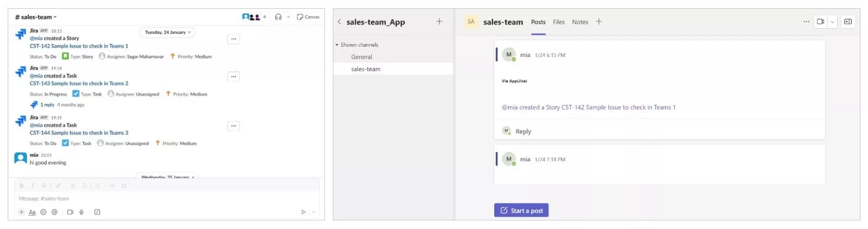868x229 pixels.
Task: Open CST-144 Sample Issue link in Slack
Action: click(x=79, y=133)
